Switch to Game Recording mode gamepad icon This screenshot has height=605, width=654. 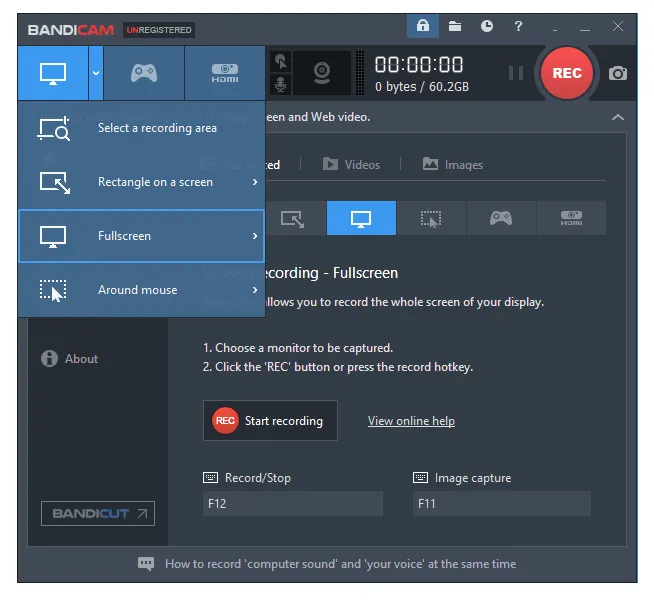click(x=144, y=73)
